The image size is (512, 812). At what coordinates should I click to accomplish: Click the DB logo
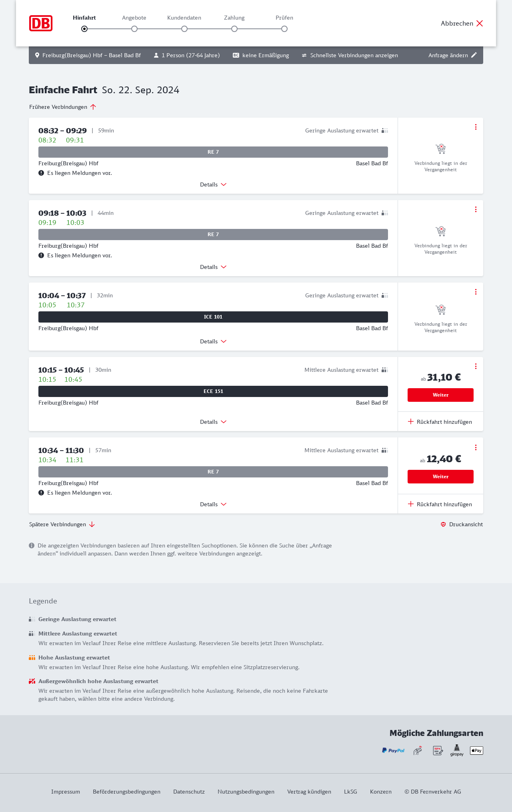pyautogui.click(x=41, y=23)
